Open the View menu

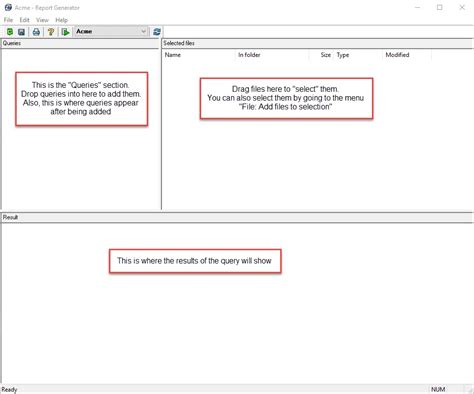coord(42,20)
